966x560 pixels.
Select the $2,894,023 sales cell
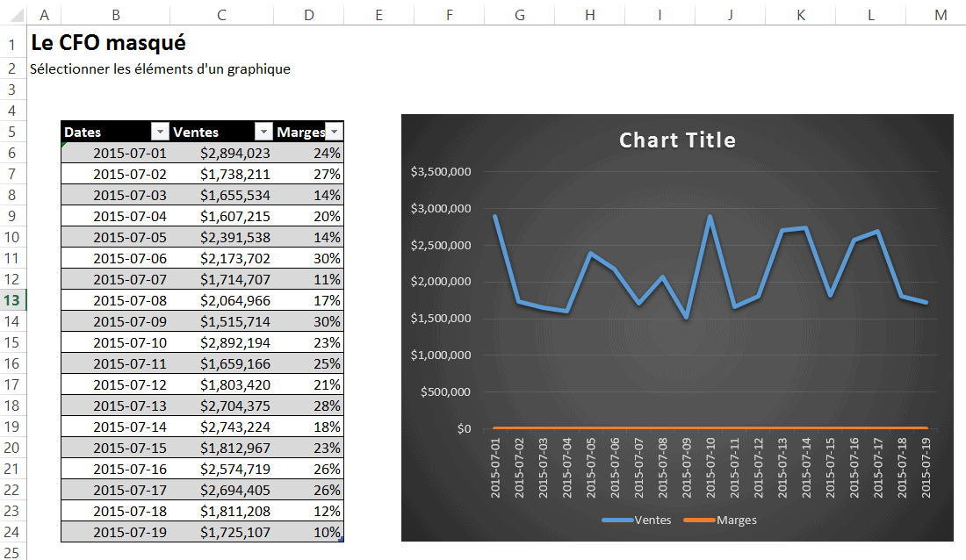coord(234,153)
